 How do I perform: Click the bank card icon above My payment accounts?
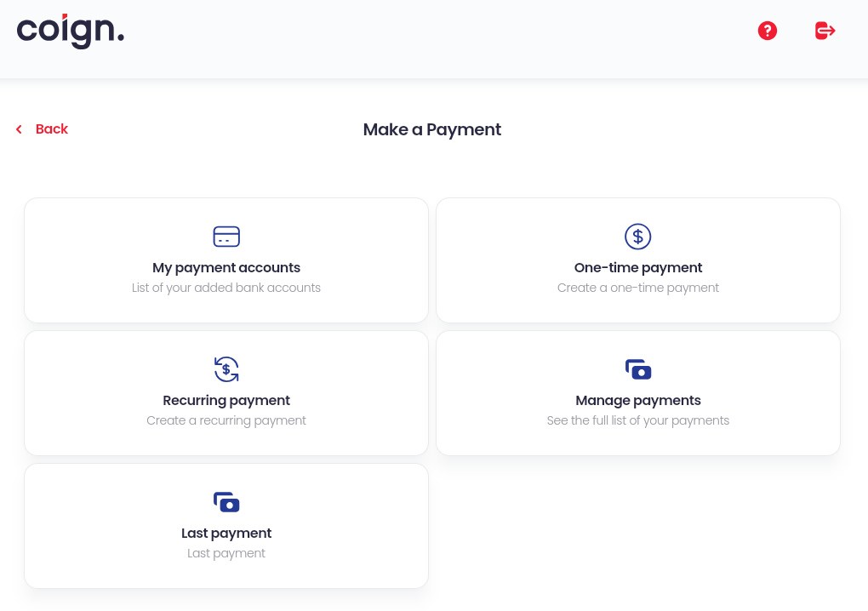tap(226, 237)
